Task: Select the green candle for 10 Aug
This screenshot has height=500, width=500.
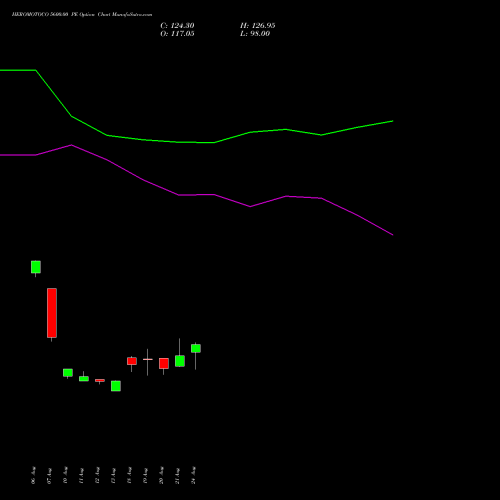Action: click(68, 373)
